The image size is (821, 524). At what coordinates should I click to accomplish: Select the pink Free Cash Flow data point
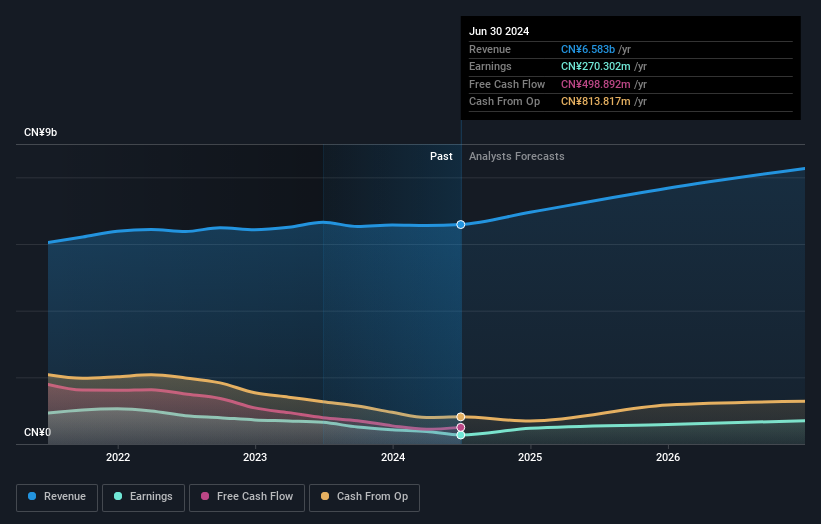pyautogui.click(x=461, y=428)
